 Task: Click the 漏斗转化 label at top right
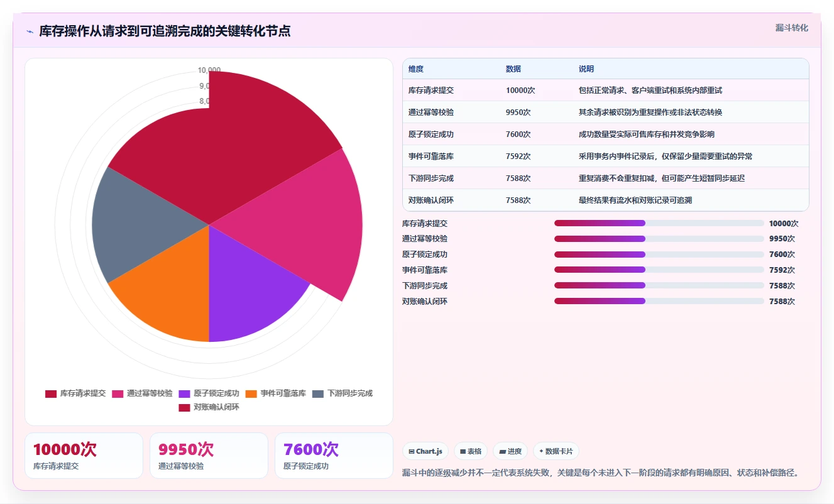(792, 28)
